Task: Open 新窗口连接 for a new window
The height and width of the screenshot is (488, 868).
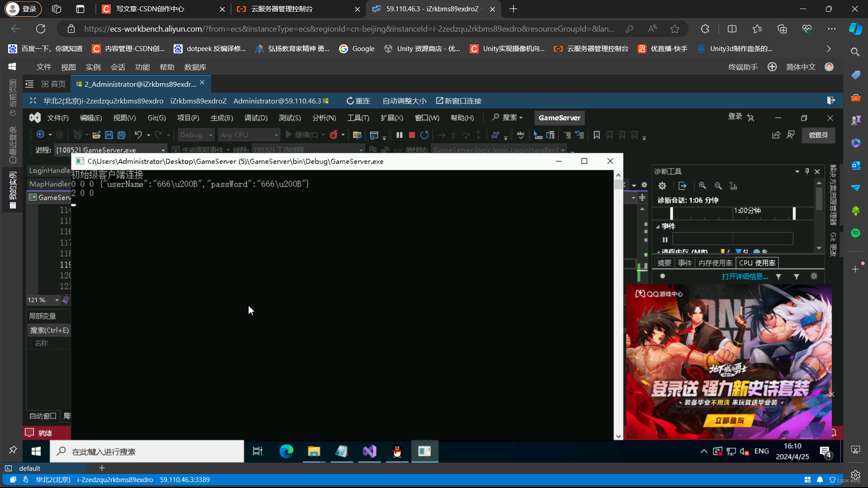Action: 458,101
